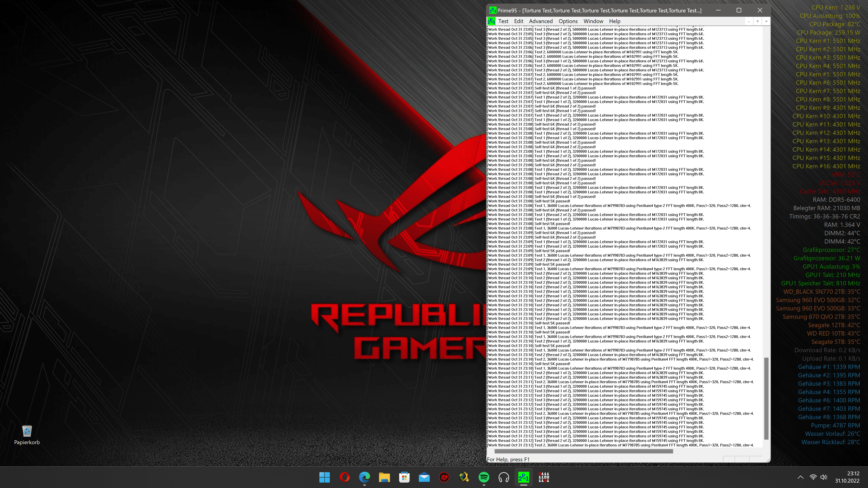Open the volume speaker tray icon
This screenshot has width=868, height=488.
click(823, 477)
